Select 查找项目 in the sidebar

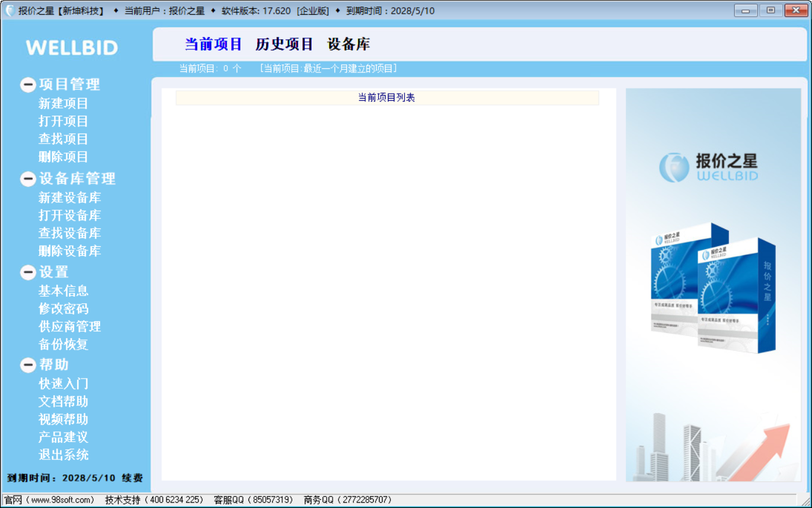63,139
